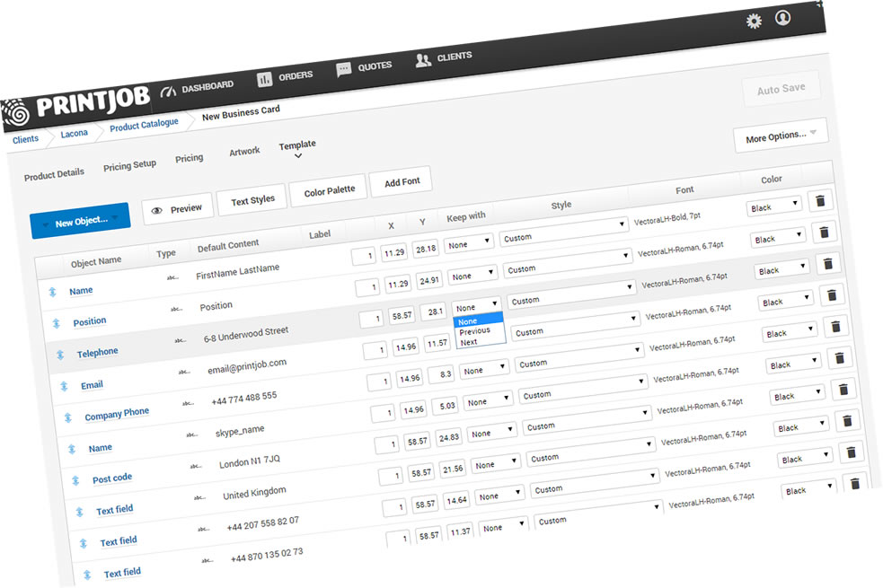883x588 pixels.
Task: Open Clients via people icon
Action: [423, 59]
